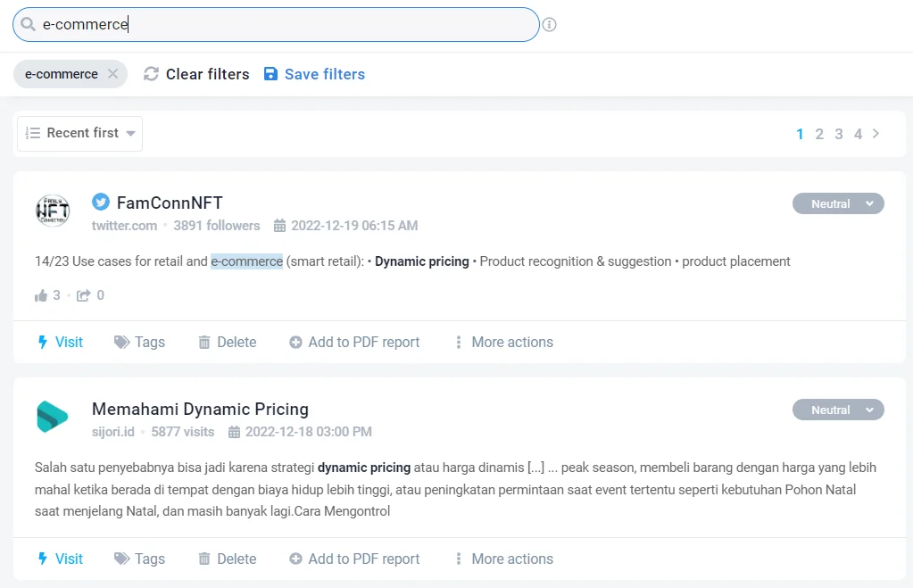Remove the e-commerce filter chip
This screenshot has height=588, width=913.
point(113,74)
